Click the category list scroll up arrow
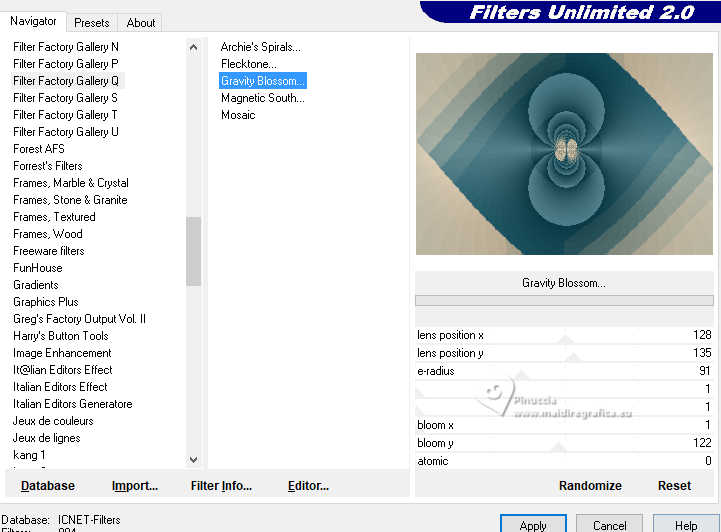 click(x=194, y=47)
